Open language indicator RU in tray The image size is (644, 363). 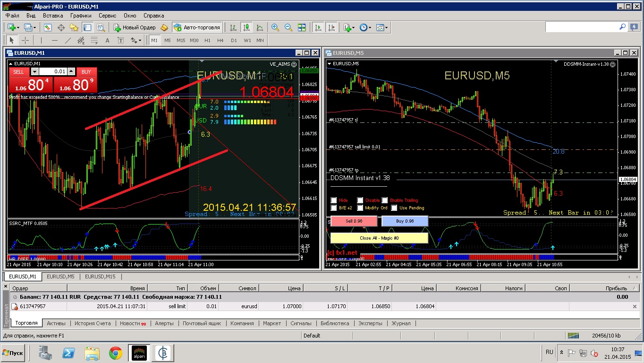tap(549, 352)
